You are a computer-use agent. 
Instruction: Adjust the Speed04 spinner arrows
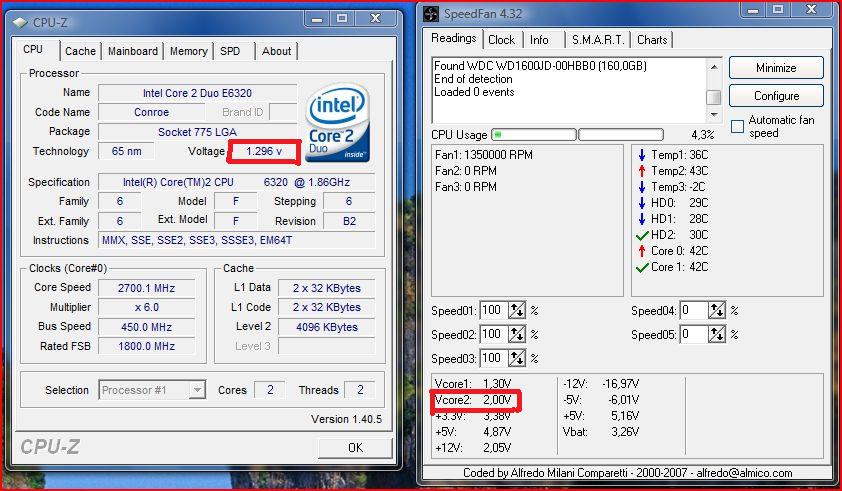pos(717,311)
